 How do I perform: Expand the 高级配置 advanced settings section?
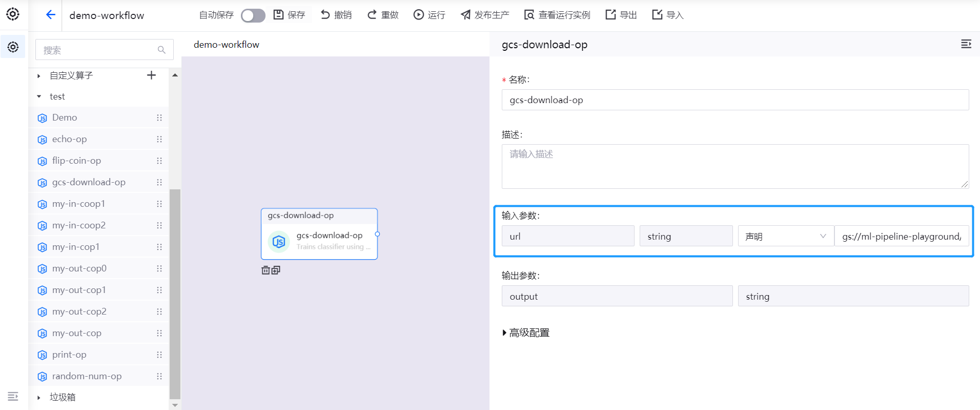[x=526, y=333]
